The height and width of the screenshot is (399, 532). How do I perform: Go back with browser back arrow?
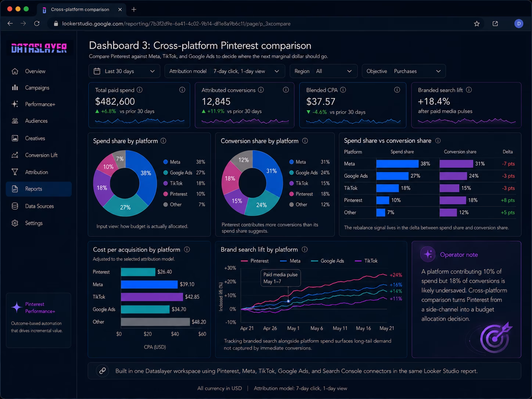(10, 24)
